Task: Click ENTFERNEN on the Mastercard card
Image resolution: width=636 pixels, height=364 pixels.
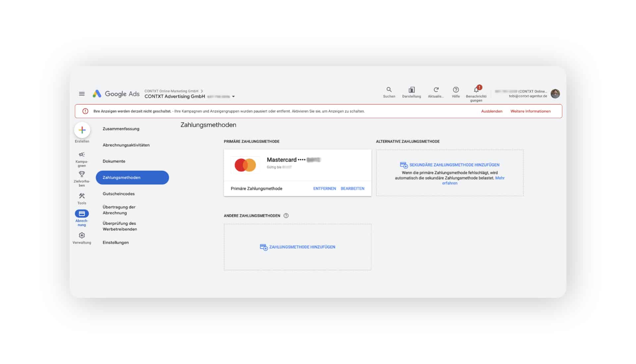Action: click(325, 189)
